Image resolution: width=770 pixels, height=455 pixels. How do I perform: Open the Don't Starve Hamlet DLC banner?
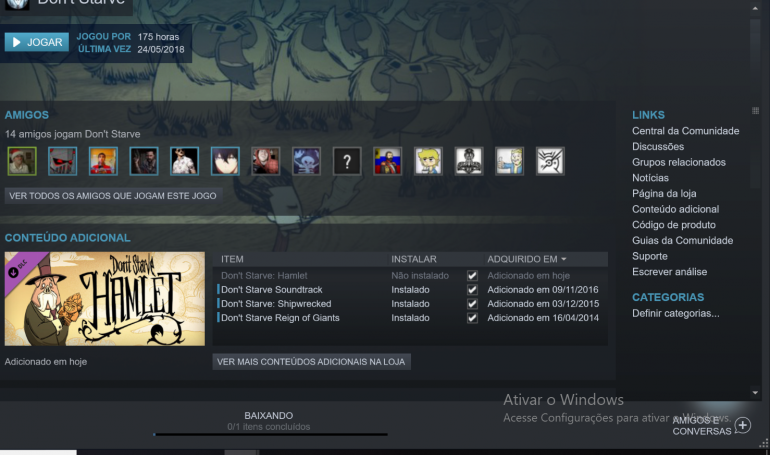point(105,299)
